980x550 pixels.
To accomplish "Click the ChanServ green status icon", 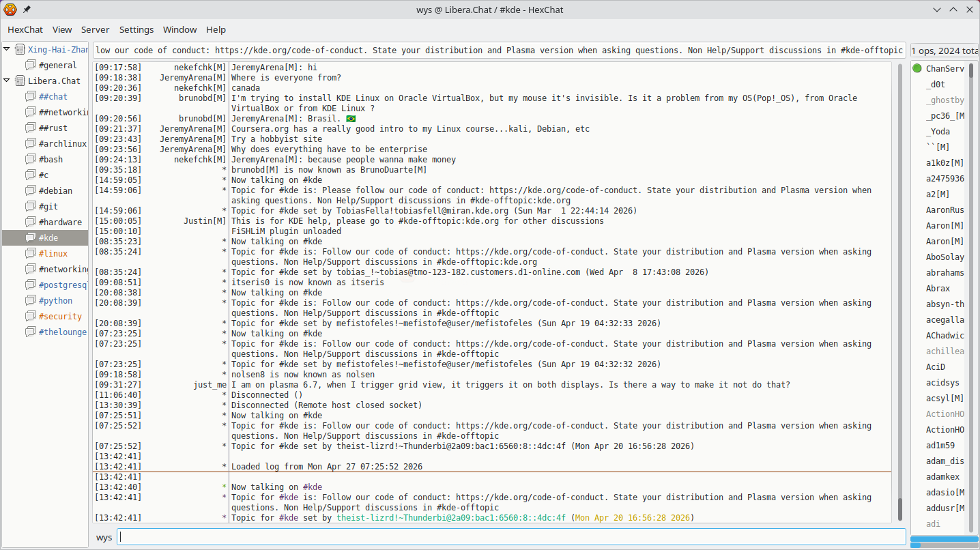I will point(917,68).
